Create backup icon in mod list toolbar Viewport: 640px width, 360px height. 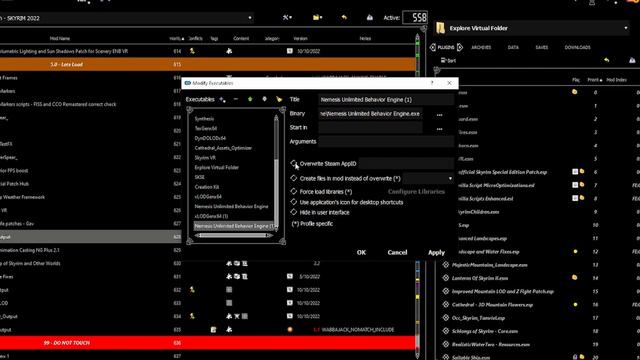[370, 18]
